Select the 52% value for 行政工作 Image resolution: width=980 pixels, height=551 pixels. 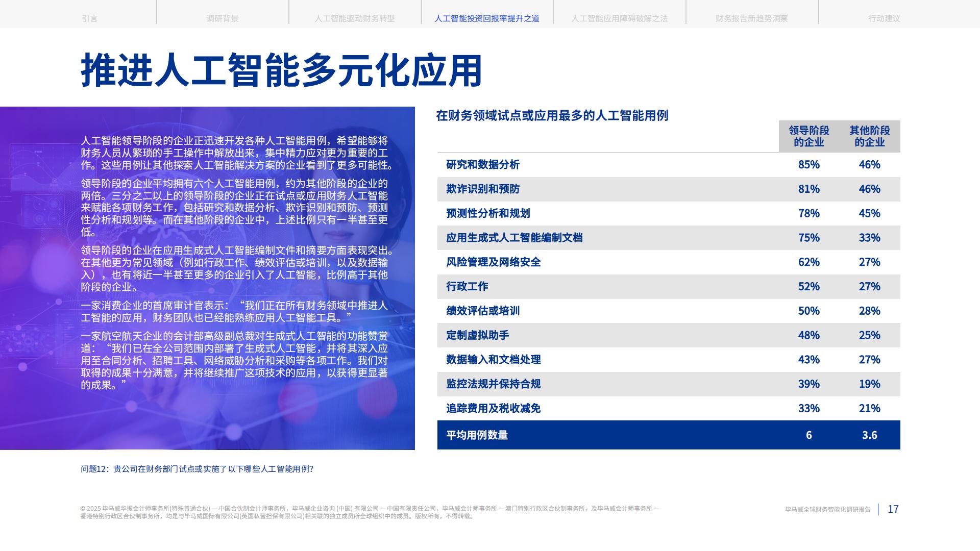tap(808, 287)
